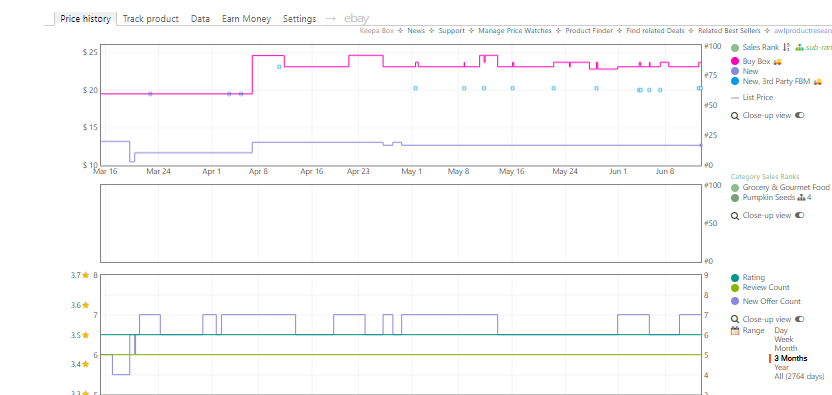Click the Grocery & Gourmet Food label
The image size is (832, 395).
pyautogui.click(x=786, y=187)
